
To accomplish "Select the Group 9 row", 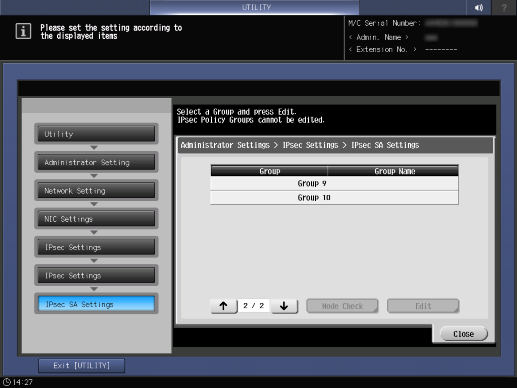I will [x=334, y=183].
